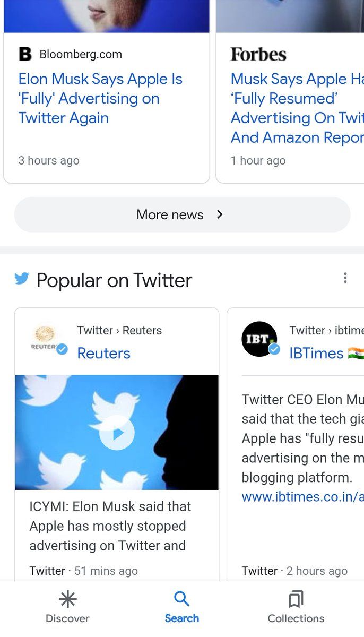The image size is (364, 637).
Task: Tap the IBT profile avatar
Action: pos(259,339)
